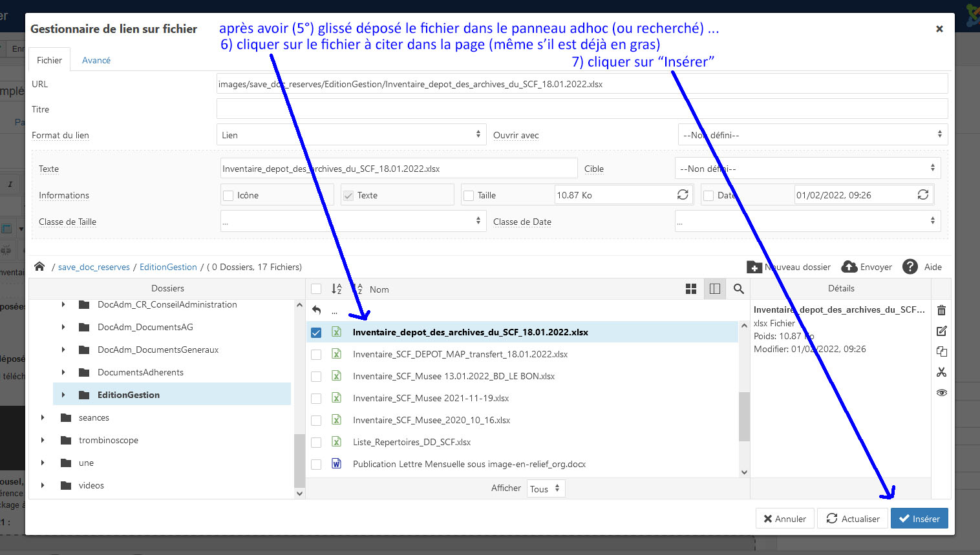Click into the Titre input field
Viewport: 980px width, 555px height.
(x=582, y=109)
